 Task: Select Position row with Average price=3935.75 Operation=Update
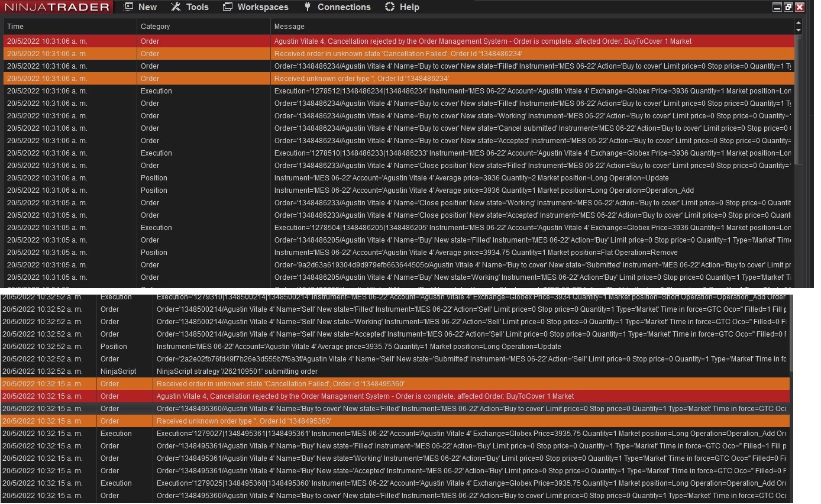coord(395,347)
